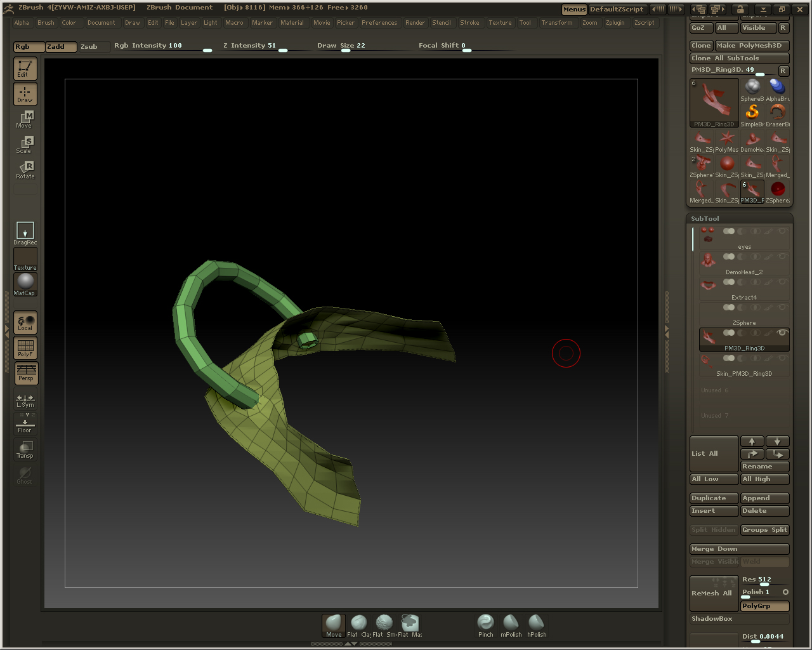Toggle eye visibility of PM3D_Ring3D subtool
Screen dimensions: 812x650
click(x=782, y=333)
